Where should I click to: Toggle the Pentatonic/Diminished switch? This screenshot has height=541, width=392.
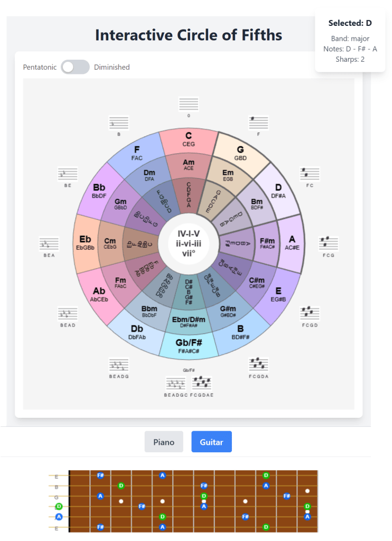coord(75,67)
